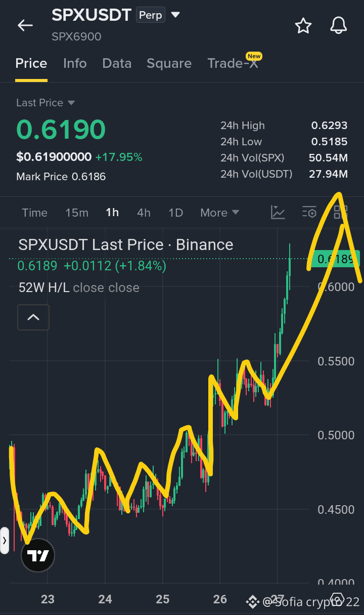364x615 pixels.
Task: Click the 24h High value 0.6293
Action: pyautogui.click(x=330, y=126)
